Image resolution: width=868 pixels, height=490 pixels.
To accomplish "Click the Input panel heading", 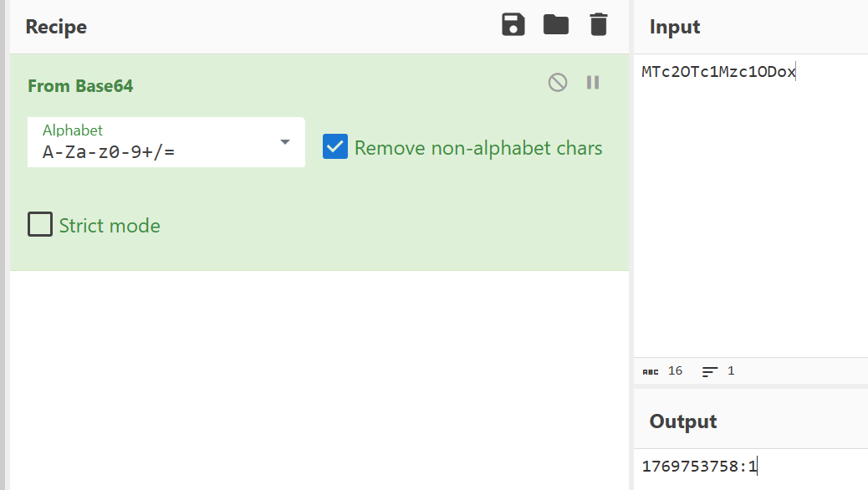I will [675, 27].
